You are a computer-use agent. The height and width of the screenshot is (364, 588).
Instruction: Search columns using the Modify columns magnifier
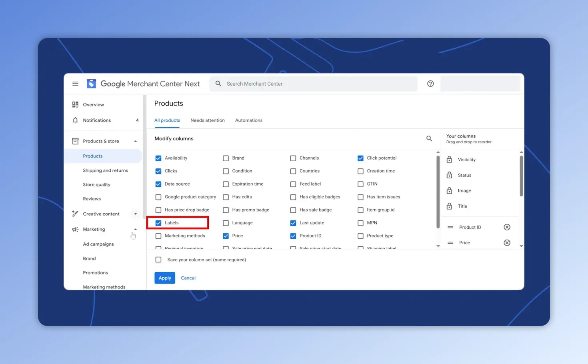[429, 138]
